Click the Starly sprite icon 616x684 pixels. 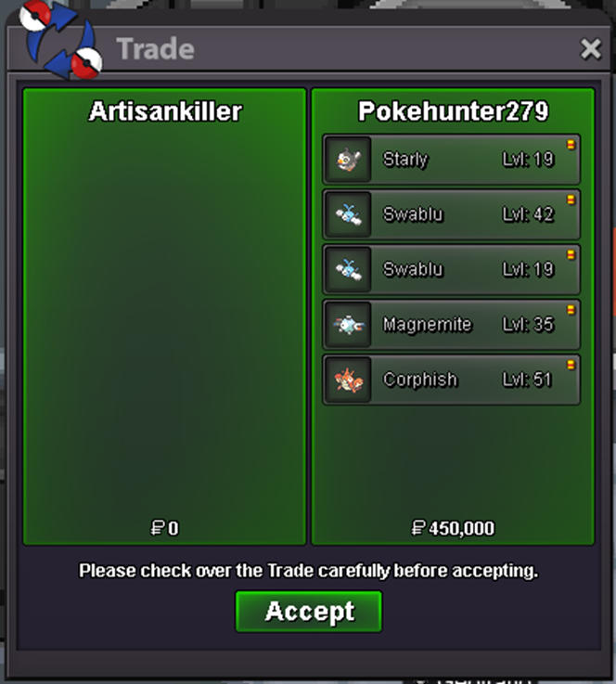point(348,160)
